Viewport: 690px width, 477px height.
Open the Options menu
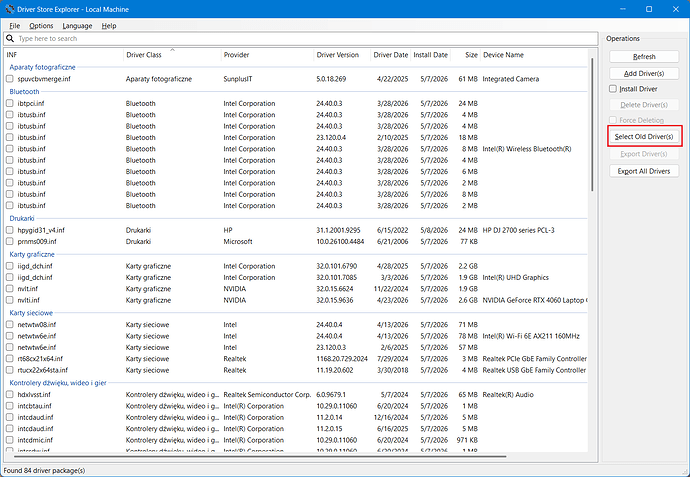pyautogui.click(x=41, y=26)
